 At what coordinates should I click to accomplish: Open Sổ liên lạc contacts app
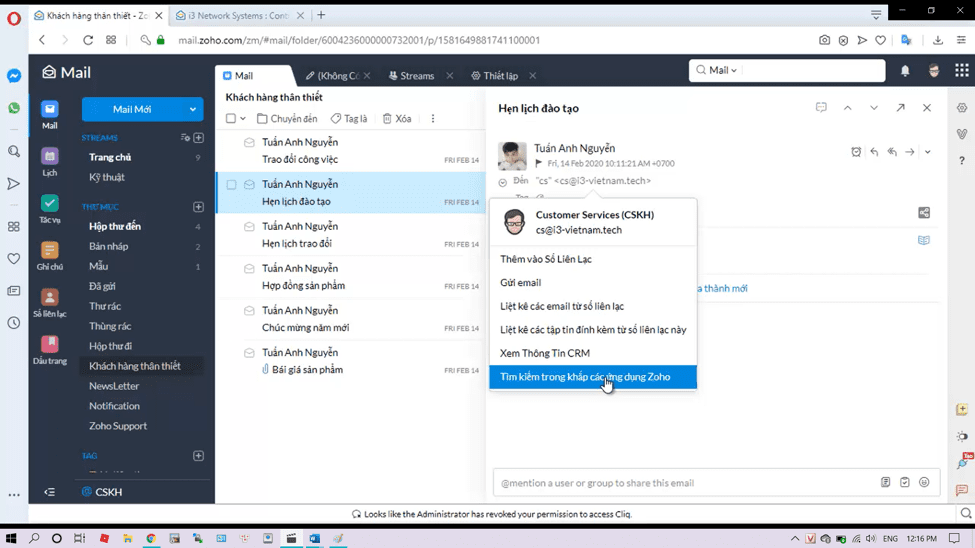click(x=49, y=302)
